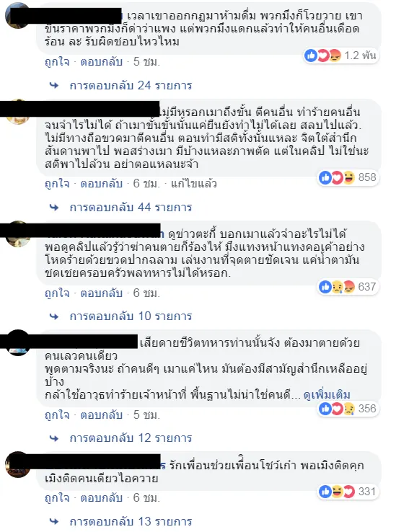The height and width of the screenshot is (532, 409).
Task: Like the first comment with ถูกใจ
Action: 57,62
